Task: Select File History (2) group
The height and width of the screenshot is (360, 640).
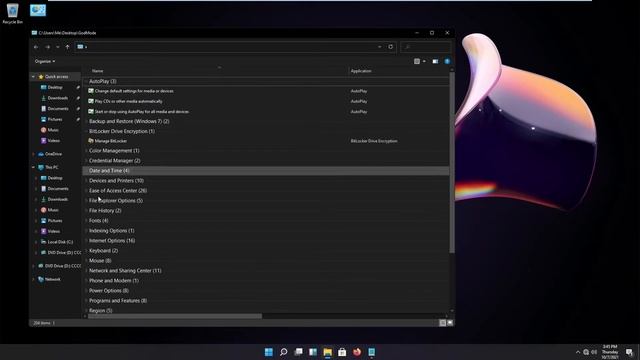Action: [x=105, y=211]
